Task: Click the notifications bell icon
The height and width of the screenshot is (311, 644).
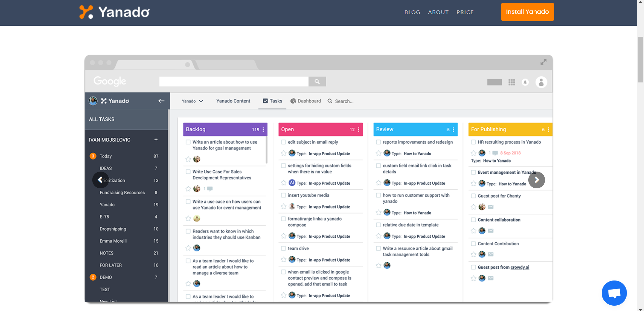Action: coord(525,82)
